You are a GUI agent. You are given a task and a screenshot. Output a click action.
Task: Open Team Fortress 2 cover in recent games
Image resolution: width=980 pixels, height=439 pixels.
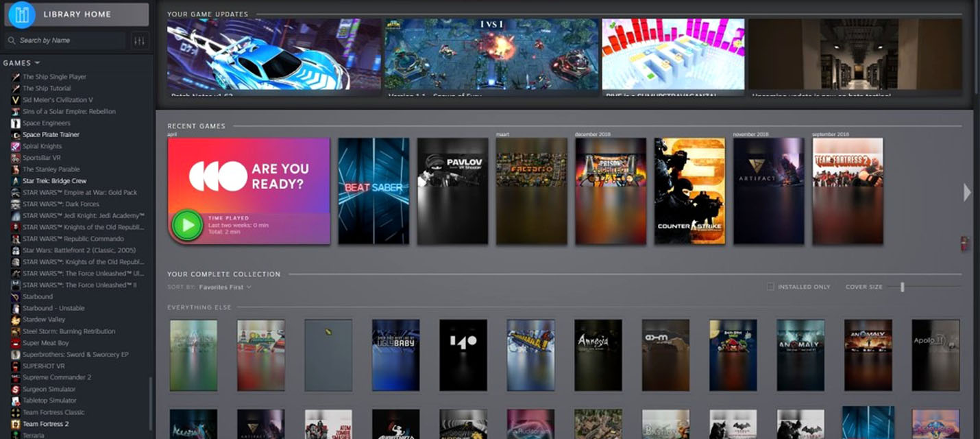848,191
